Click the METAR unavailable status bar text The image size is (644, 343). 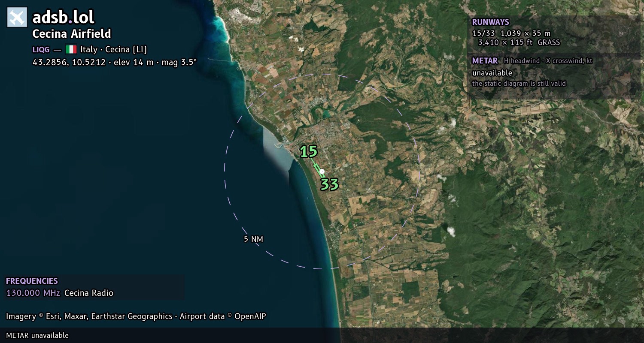point(37,335)
